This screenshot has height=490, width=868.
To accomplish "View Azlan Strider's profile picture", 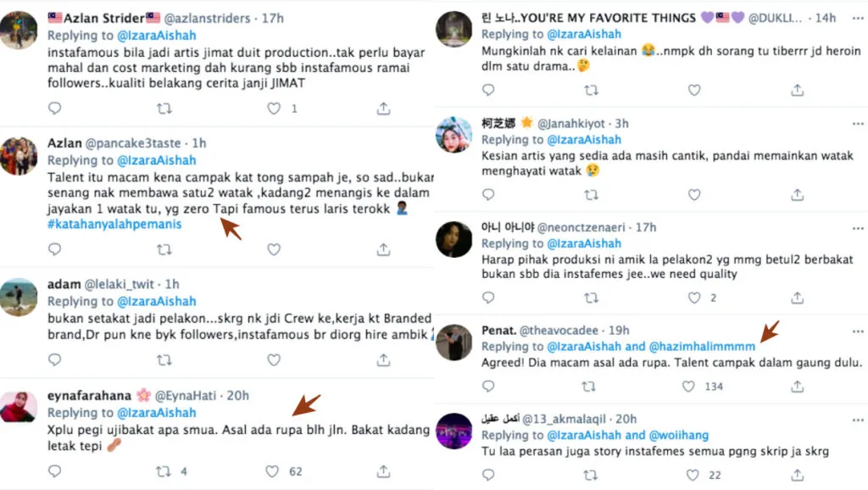I will [x=19, y=30].
